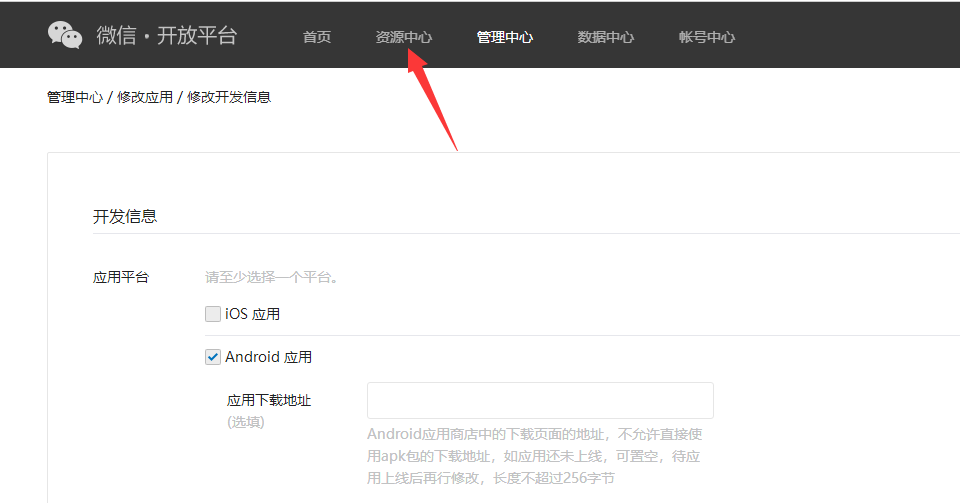The width and height of the screenshot is (960, 503).
Task: Click the 应用平台 row label
Action: coord(121,277)
